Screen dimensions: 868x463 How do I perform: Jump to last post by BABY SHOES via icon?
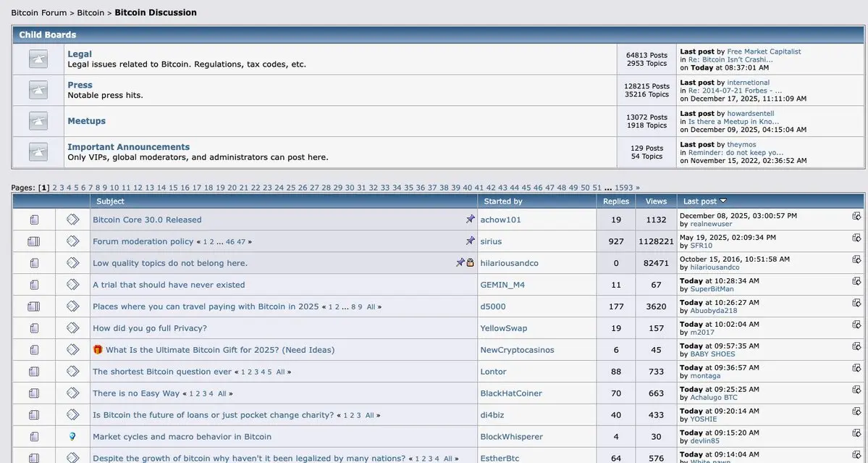point(856,346)
